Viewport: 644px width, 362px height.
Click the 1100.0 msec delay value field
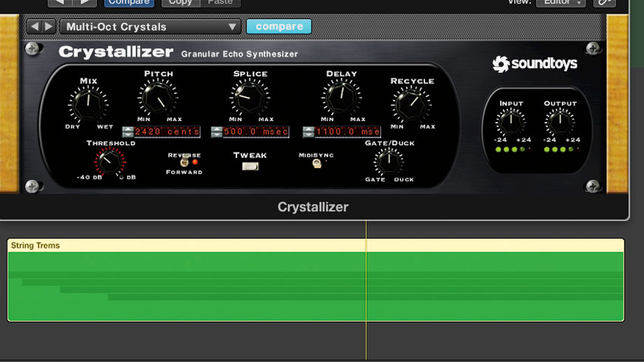[x=348, y=132]
